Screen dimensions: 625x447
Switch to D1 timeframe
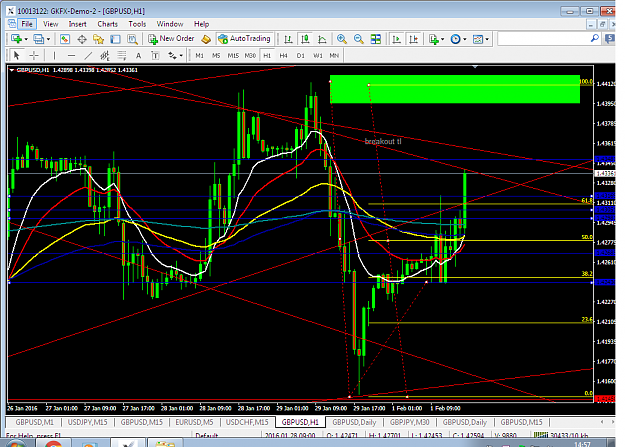(x=301, y=55)
